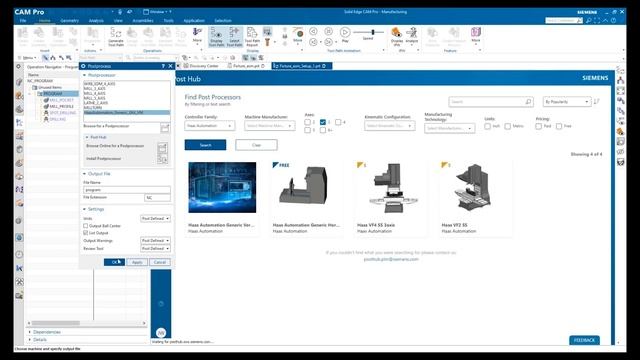Click the clock history icon in left sidebar
This screenshot has width=640, height=360.
coord(19,254)
